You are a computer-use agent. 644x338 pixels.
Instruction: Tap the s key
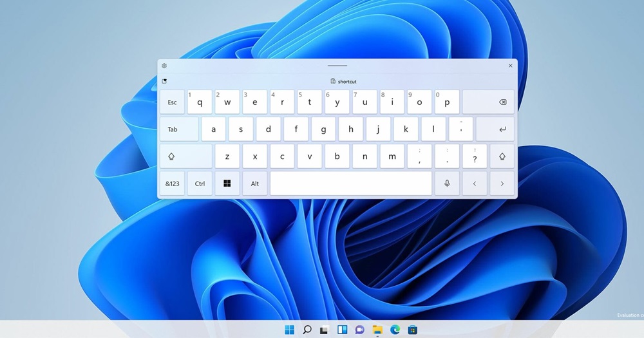tap(241, 129)
